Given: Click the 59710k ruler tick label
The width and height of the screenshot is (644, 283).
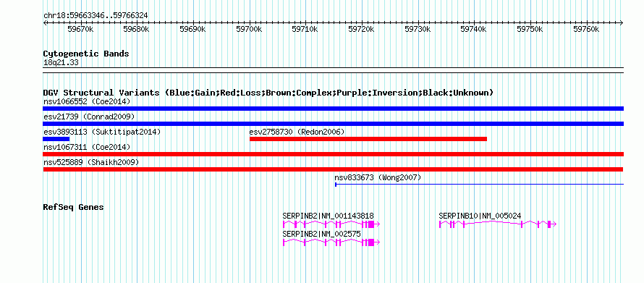Looking at the screenshot, I should (305, 29).
